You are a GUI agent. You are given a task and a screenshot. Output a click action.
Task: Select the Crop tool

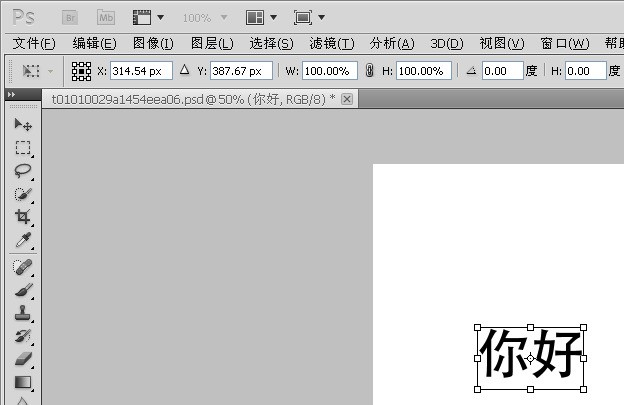click(x=23, y=217)
